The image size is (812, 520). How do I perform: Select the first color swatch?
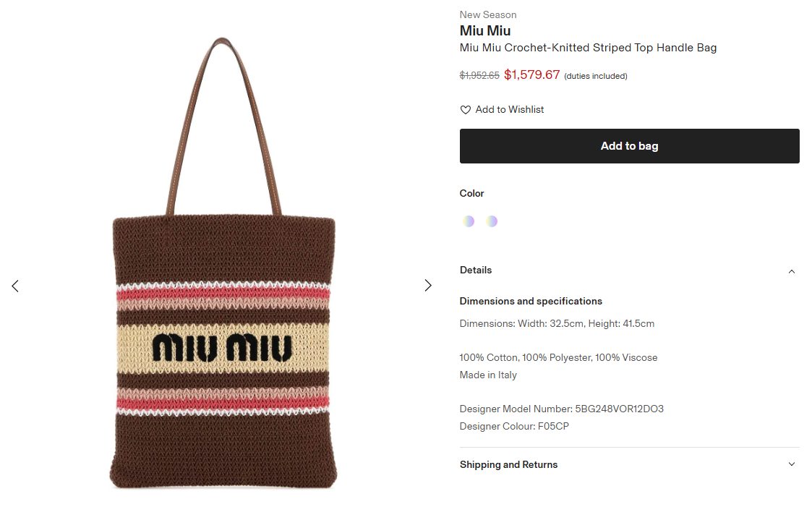tap(469, 221)
